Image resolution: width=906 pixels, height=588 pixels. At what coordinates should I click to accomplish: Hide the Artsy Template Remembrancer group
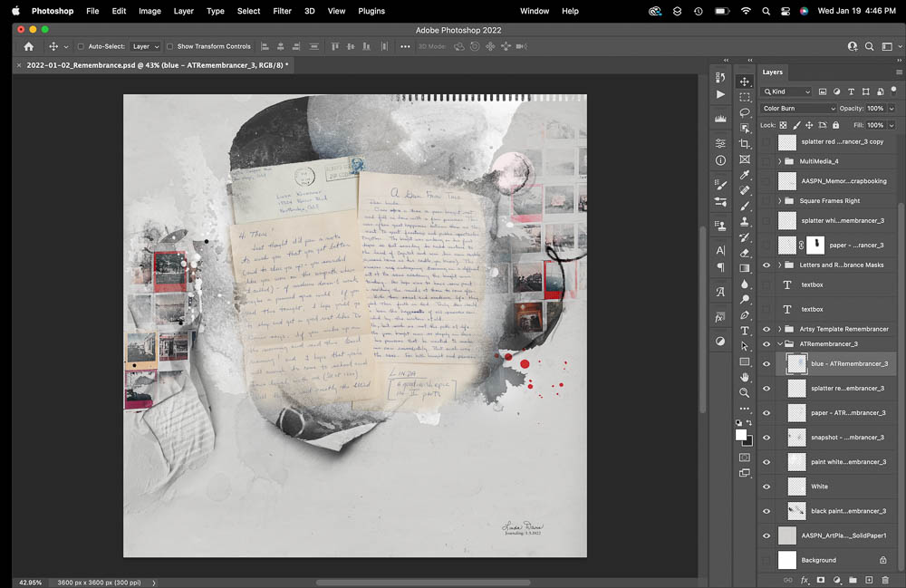[x=766, y=329]
